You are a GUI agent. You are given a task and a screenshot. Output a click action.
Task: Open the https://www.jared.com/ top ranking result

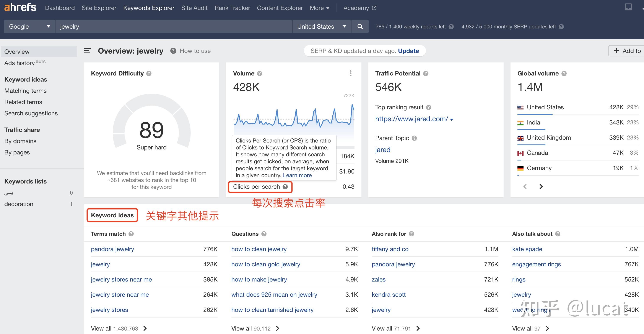tap(411, 119)
